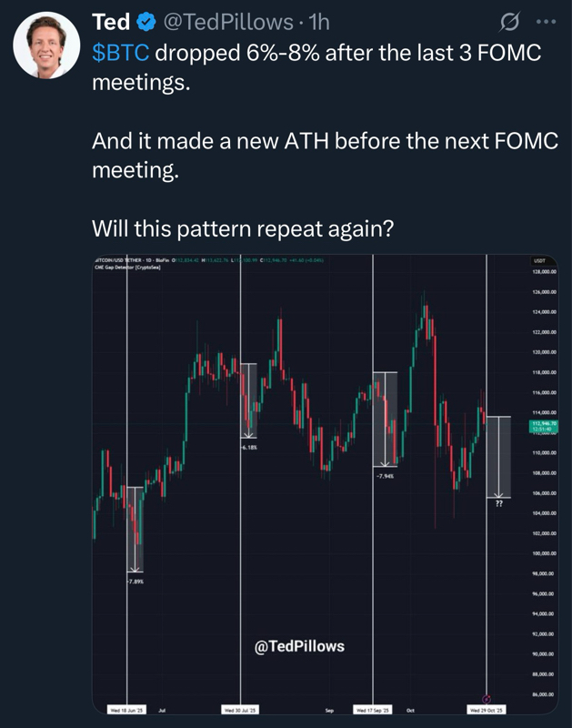This screenshot has width=572, height=728.
Task: Open the three-dot more options menu
Action: click(547, 22)
